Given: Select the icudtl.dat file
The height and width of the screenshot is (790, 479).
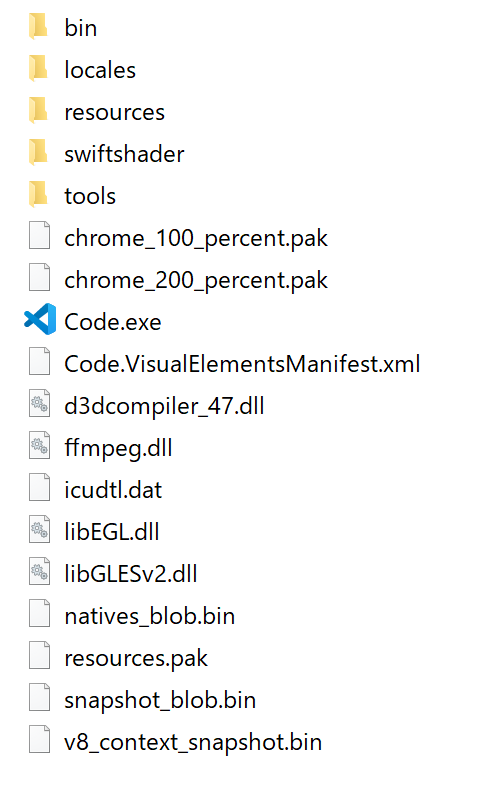Looking at the screenshot, I should (x=113, y=490).
